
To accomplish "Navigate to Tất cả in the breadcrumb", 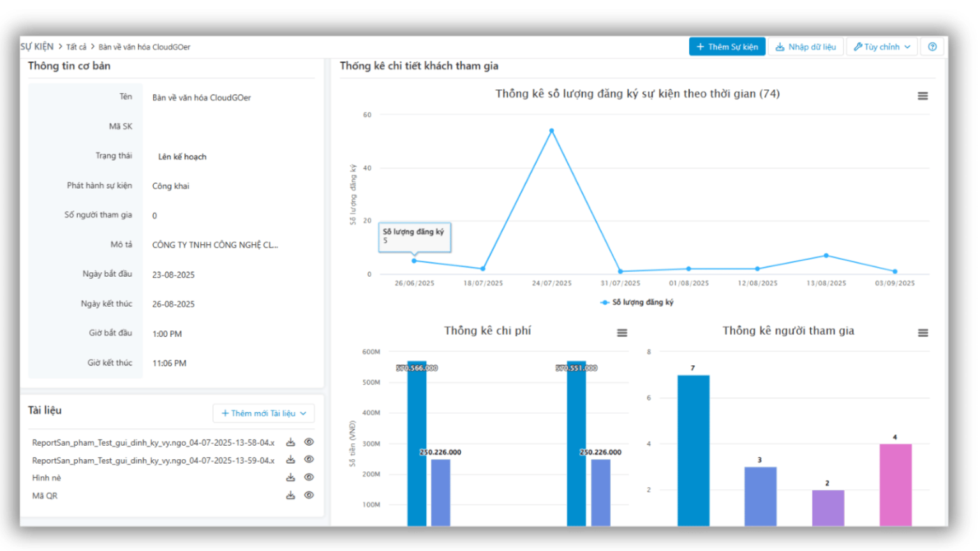I will click(76, 47).
